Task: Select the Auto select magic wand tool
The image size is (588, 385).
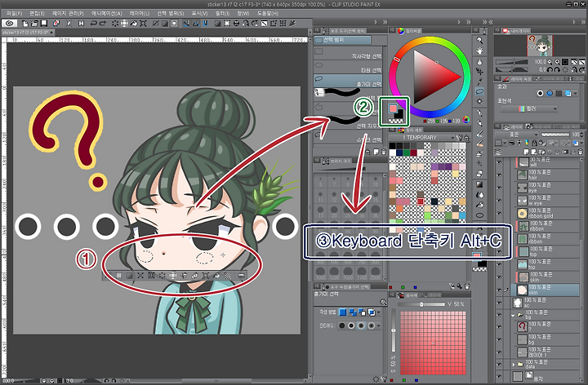Action: coord(479,101)
